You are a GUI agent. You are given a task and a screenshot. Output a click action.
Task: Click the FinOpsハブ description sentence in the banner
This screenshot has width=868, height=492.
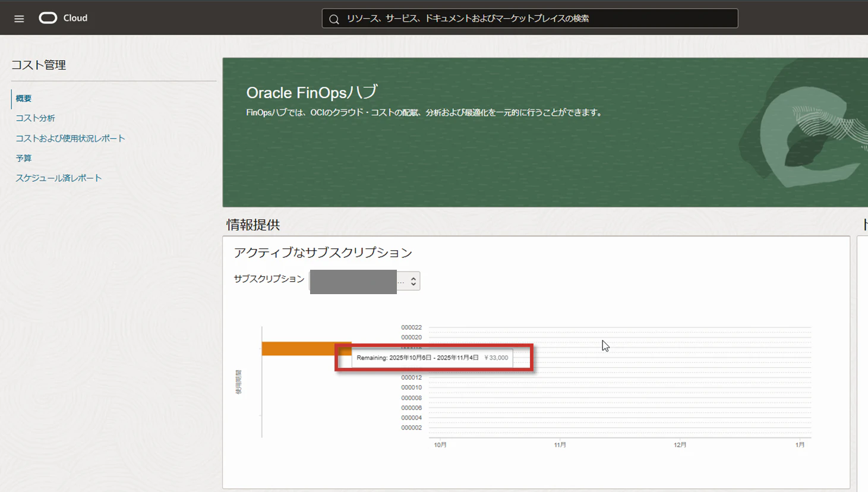(x=425, y=112)
